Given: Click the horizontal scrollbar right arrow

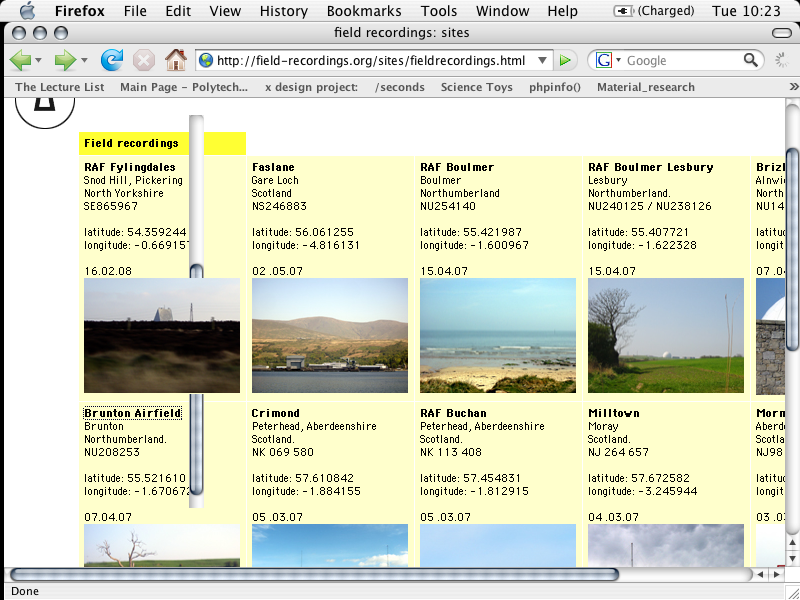Looking at the screenshot, I should (777, 574).
